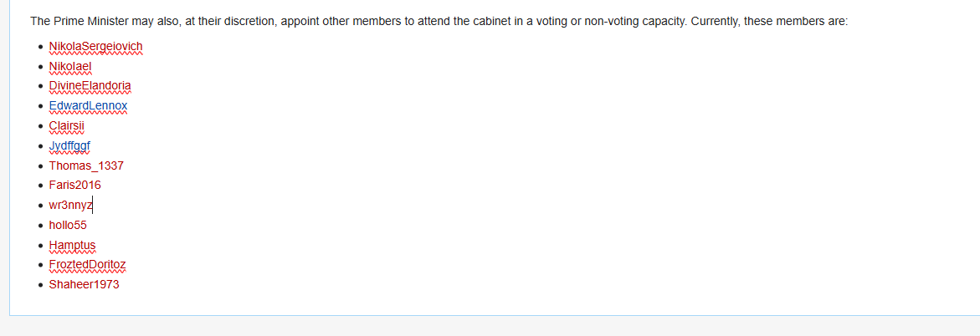Click the NikolaSergeiovich link
This screenshot has width=980, height=336.
(x=96, y=46)
